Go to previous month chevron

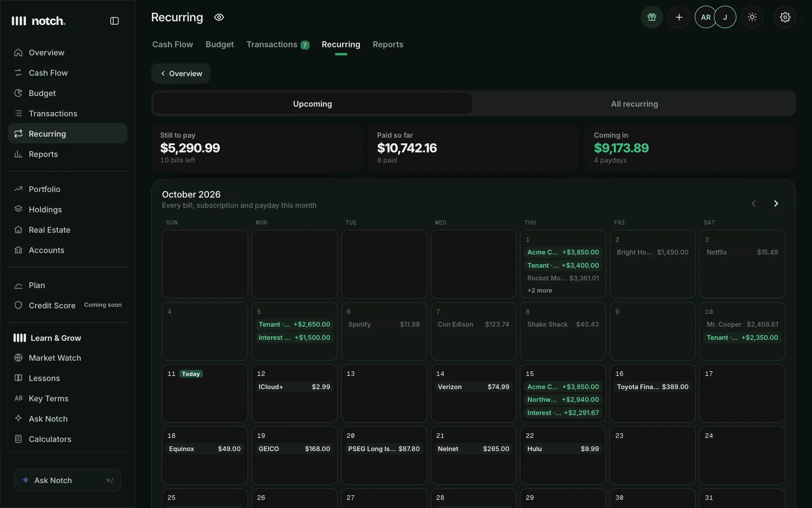point(754,203)
